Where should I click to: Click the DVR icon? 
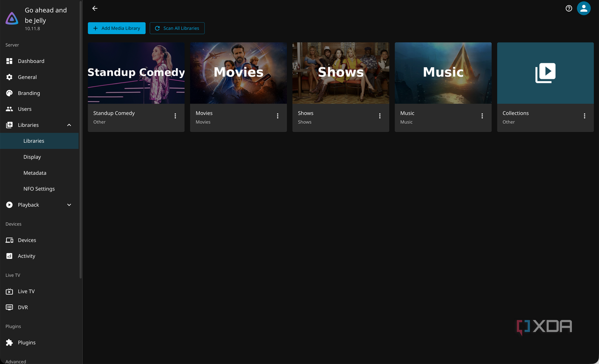pos(9,307)
